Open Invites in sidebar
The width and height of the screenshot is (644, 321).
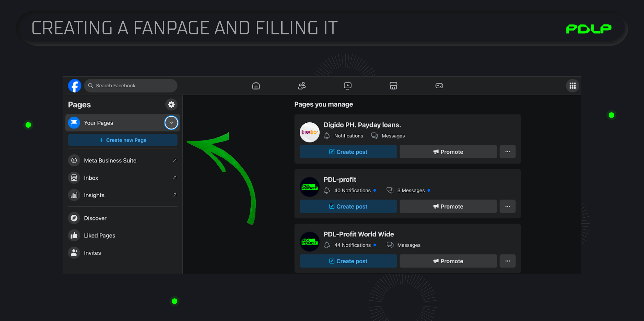pos(122,253)
